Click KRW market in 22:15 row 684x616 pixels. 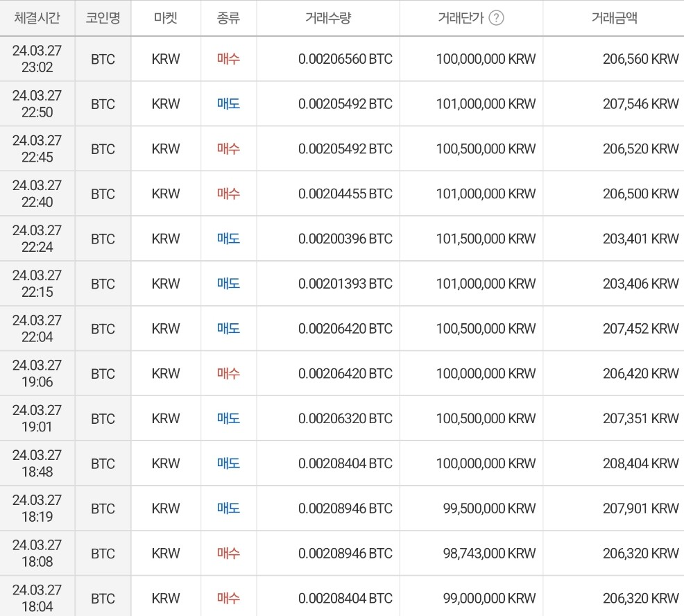166,284
